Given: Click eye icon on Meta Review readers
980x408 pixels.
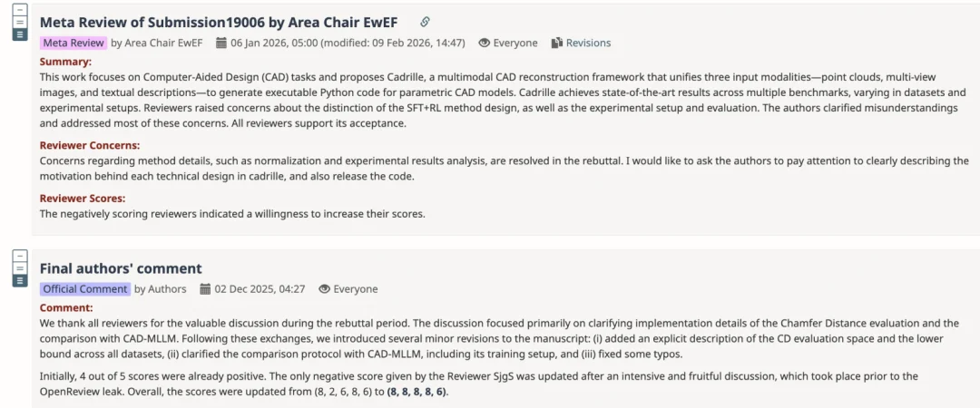Looking at the screenshot, I should tap(485, 43).
